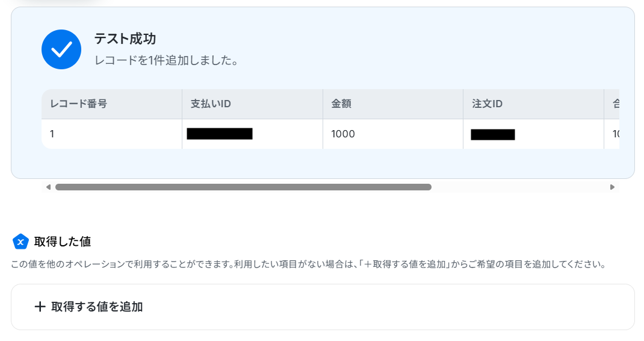Image resolution: width=644 pixels, height=341 pixels.
Task: Click the redacted 支払いID value cell
Action: click(x=253, y=134)
